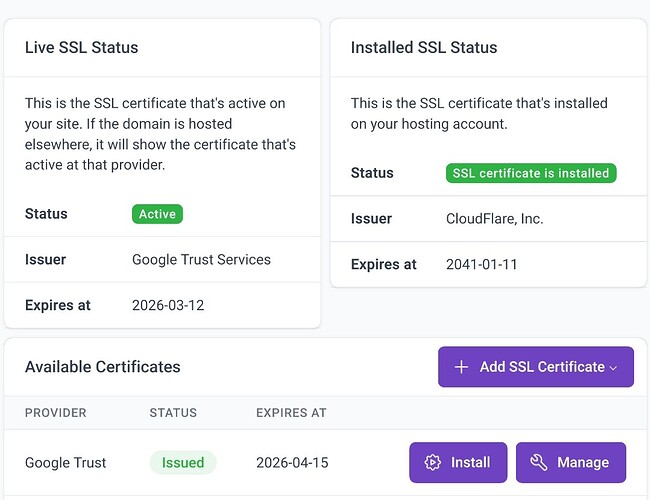Select the Google Trust provider cell
Screen dimensions: 650x500
66,462
